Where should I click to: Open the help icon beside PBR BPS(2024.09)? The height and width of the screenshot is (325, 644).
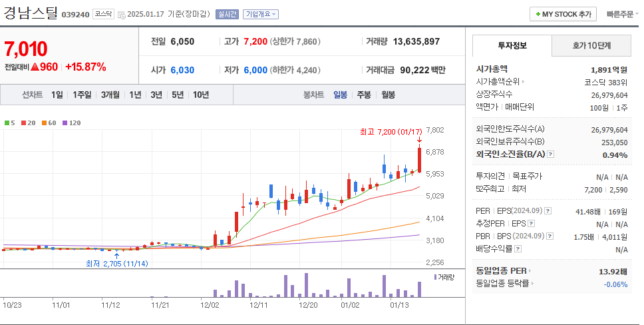point(549,236)
